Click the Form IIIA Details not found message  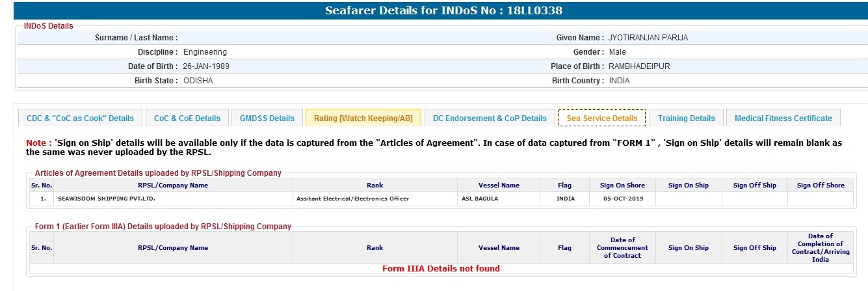441,268
